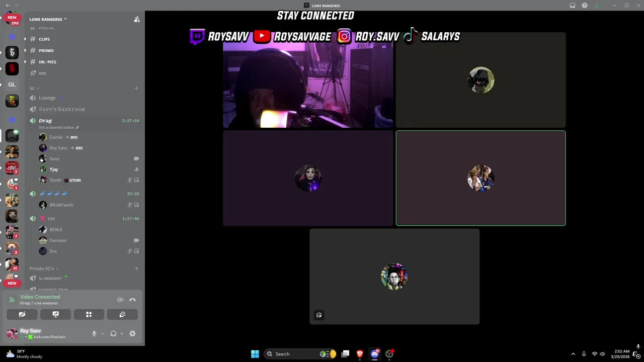
Task: Turn off camera in voice panel
Action: pos(22,314)
